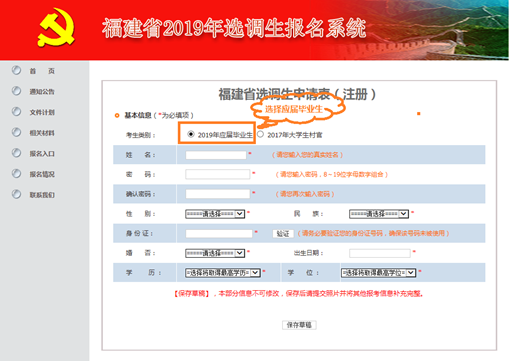Open the 性别 dropdown

point(215,214)
